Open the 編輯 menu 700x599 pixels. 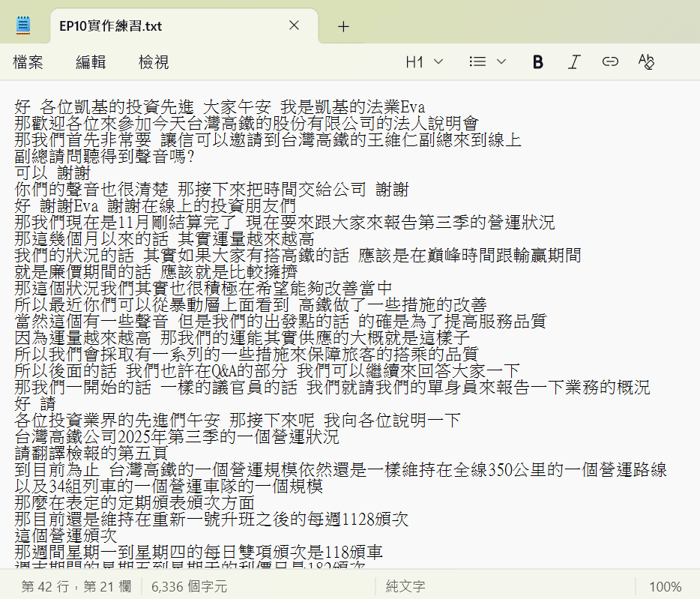tap(91, 62)
